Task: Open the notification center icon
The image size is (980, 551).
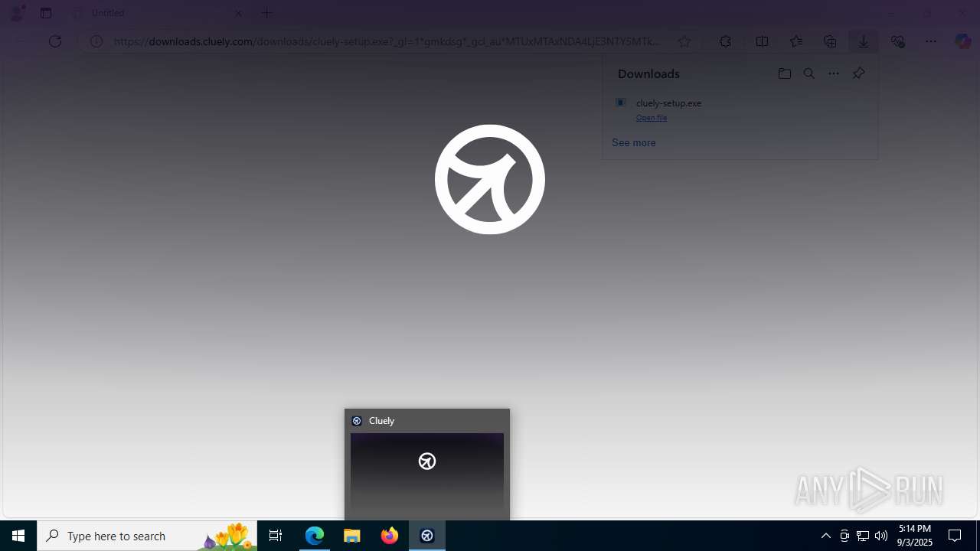Action: click(955, 536)
